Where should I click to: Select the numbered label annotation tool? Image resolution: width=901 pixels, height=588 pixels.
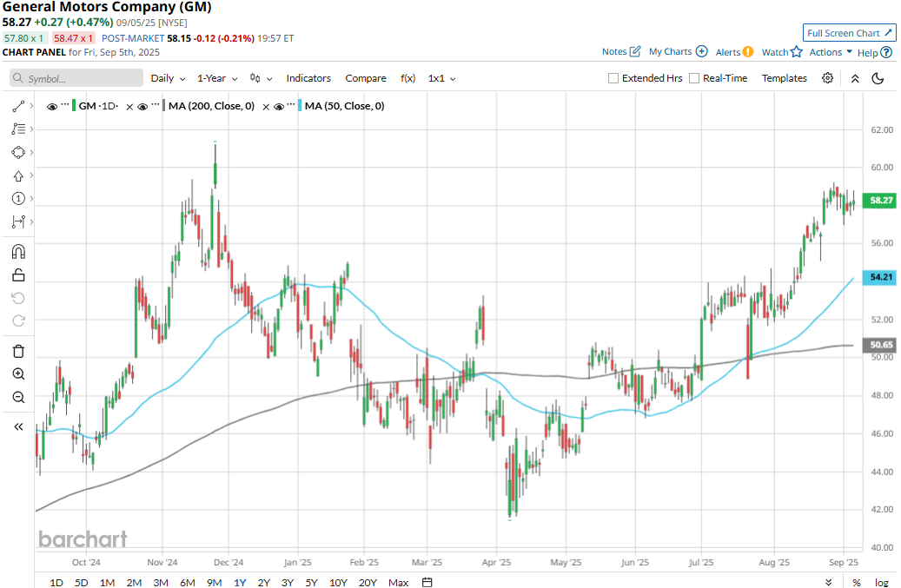click(x=18, y=199)
